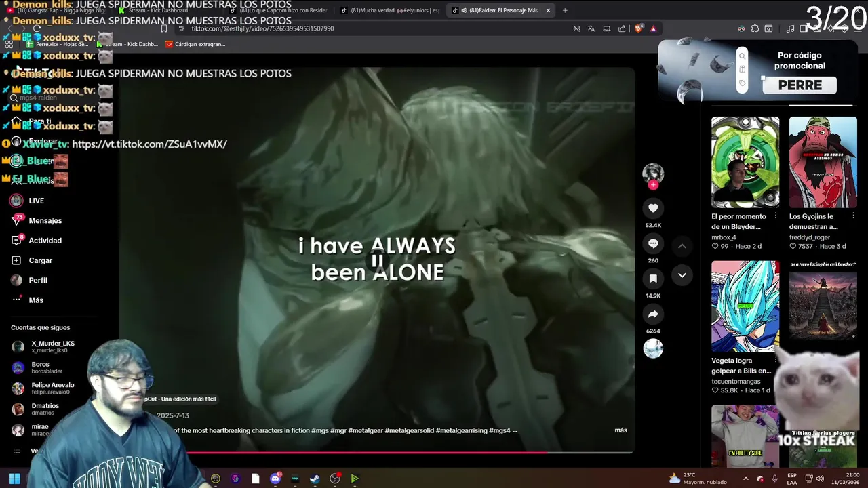Screen dimensions: 868x488
Task: Click the PERRE promo code button
Action: 800,85
